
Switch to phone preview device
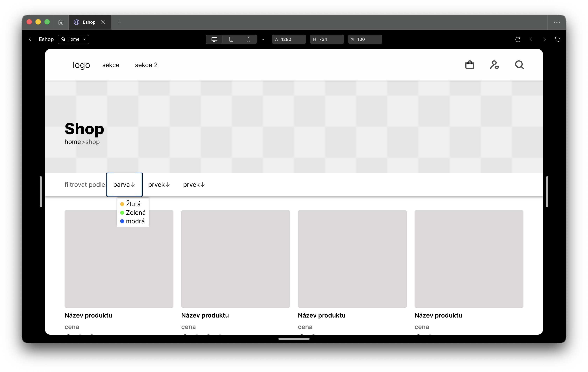tap(248, 39)
